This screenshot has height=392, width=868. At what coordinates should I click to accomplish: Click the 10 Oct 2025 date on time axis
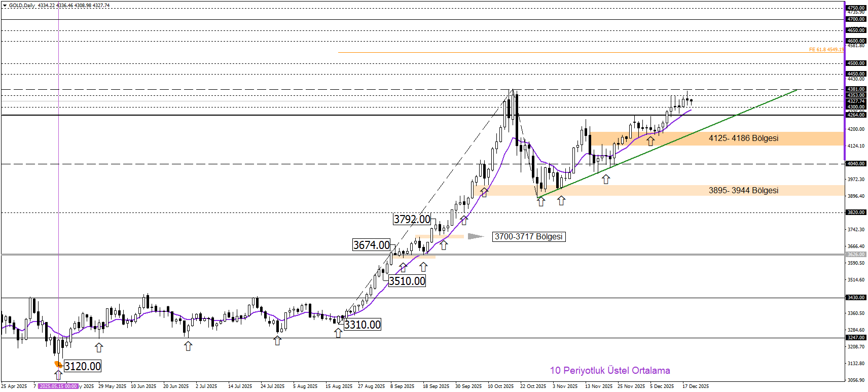point(500,386)
